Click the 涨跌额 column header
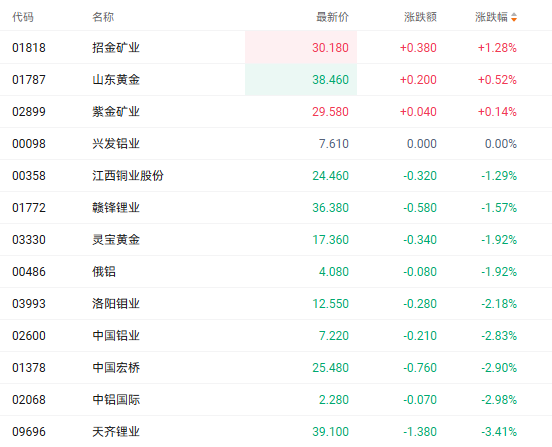Viewport: 552px width, 447px height. click(x=420, y=17)
